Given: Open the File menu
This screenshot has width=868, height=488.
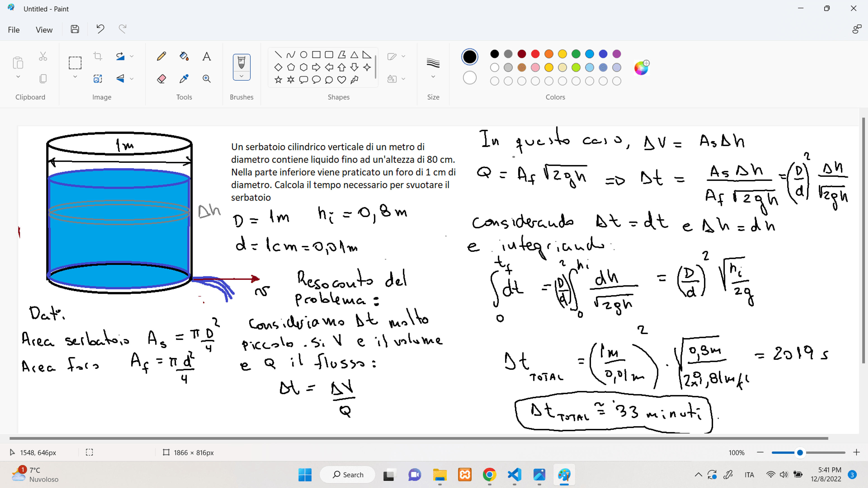Looking at the screenshot, I should 14,30.
